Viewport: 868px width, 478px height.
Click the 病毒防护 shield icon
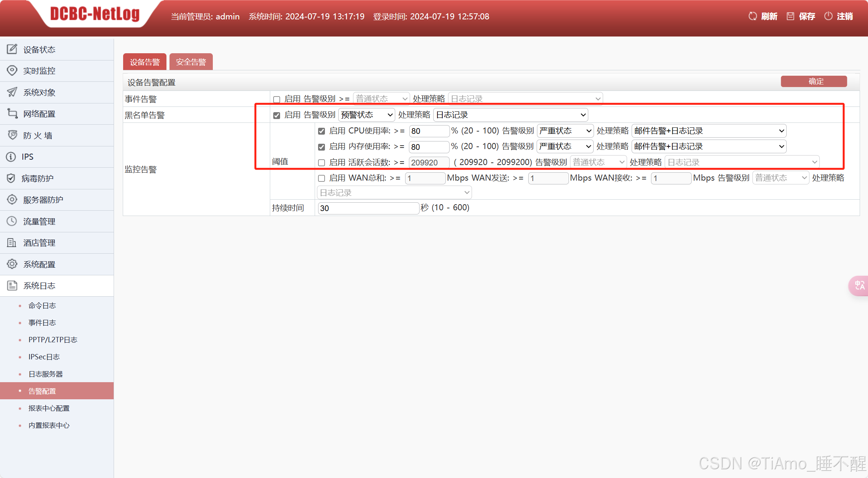11,178
